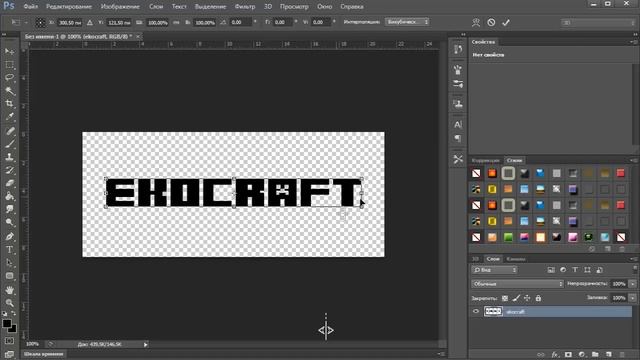The height and width of the screenshot is (360, 640).
Task: Select the Horizontal Type tool
Action: [9, 250]
